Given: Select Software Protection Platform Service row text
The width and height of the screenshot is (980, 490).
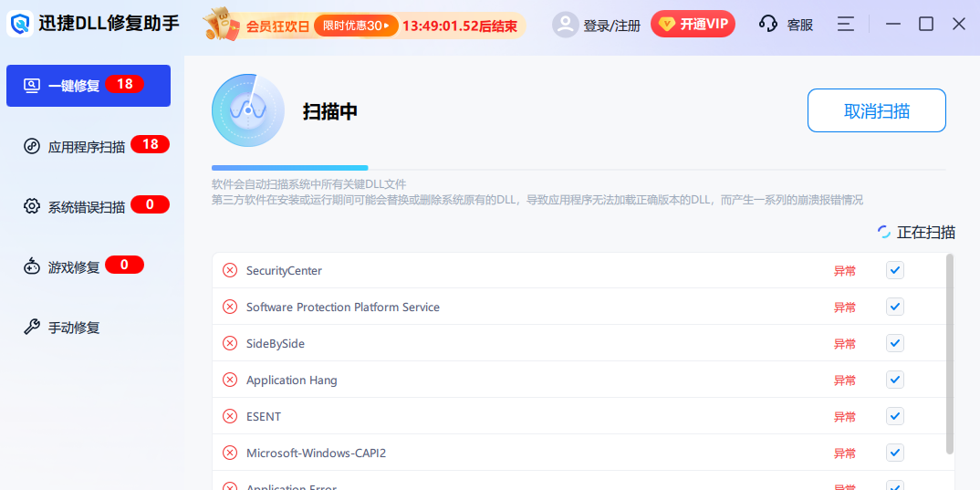Looking at the screenshot, I should click(x=342, y=307).
